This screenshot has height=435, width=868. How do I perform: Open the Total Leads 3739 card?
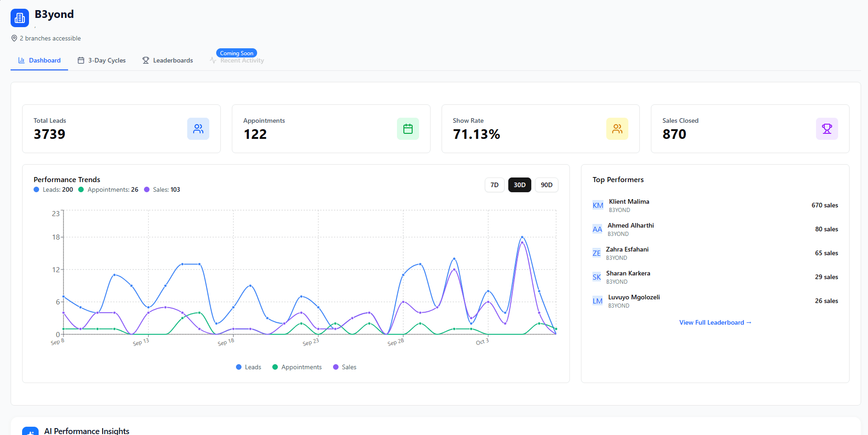[121, 129]
